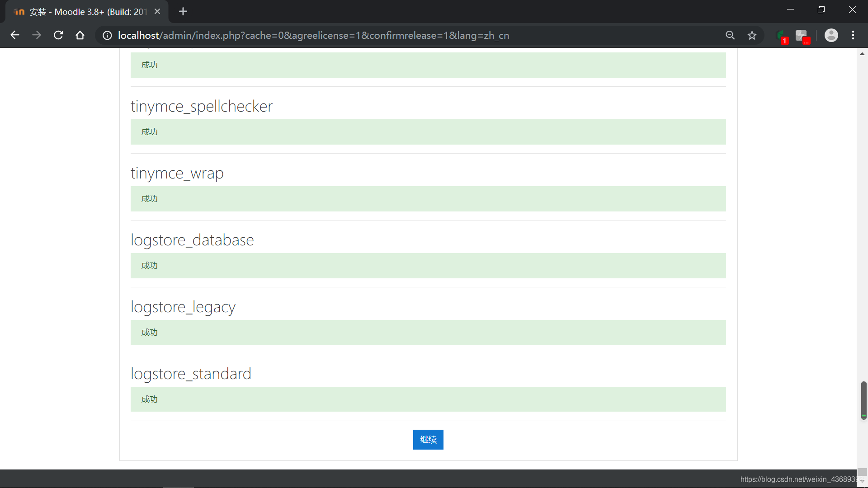Open a new browser tab
The image size is (868, 488).
[183, 12]
